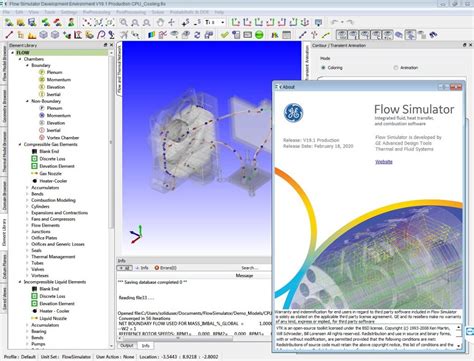This screenshot has width=474, height=361.
Task: Toggle the All filter in Info panel
Action: pyautogui.click(x=125, y=268)
